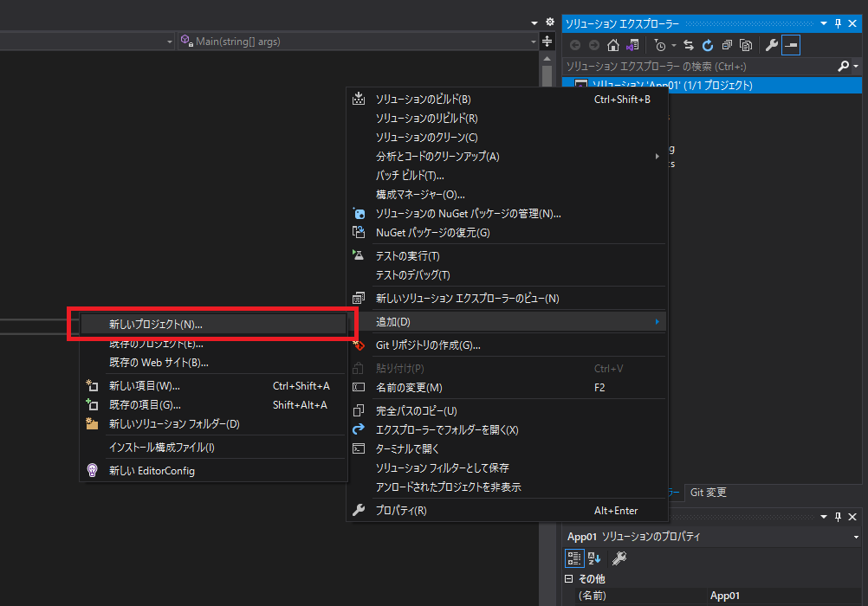Open the pending changes filter dropdown arrow
This screenshot has height=606, width=868.
pos(672,46)
